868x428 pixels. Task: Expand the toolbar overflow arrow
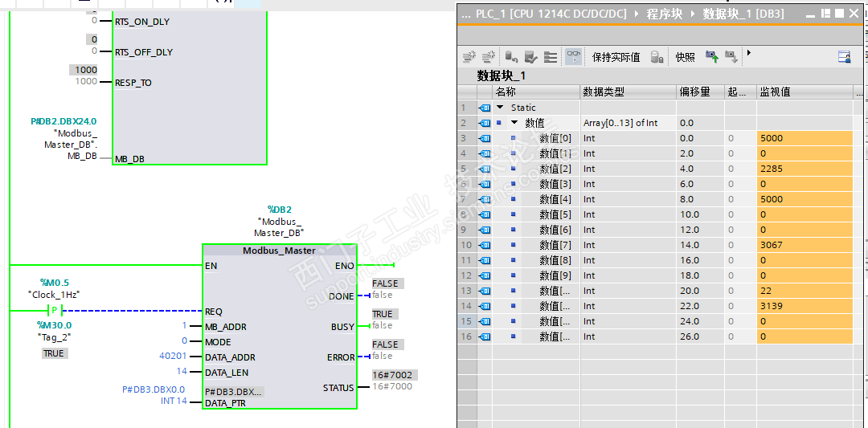tap(749, 52)
